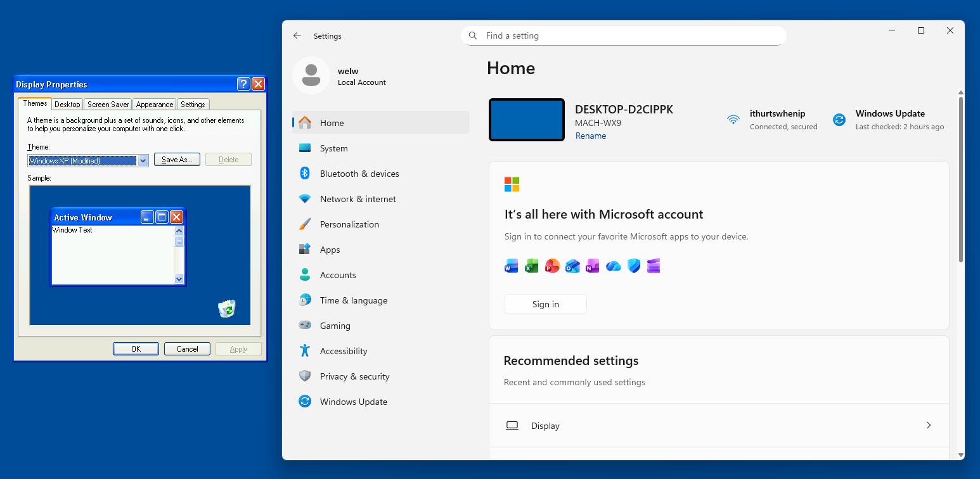Image resolution: width=980 pixels, height=479 pixels.
Task: Click the OneDrive cloud icon
Action: pos(613,266)
